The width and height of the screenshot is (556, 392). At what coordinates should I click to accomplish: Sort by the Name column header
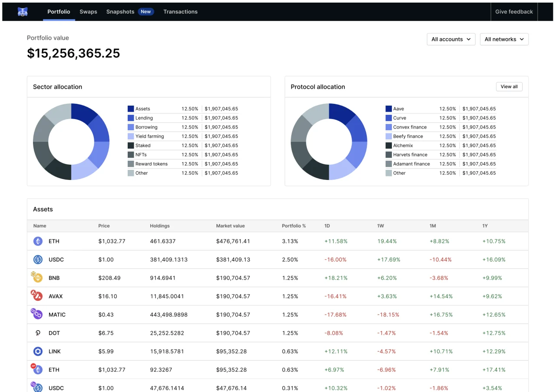tap(40, 226)
